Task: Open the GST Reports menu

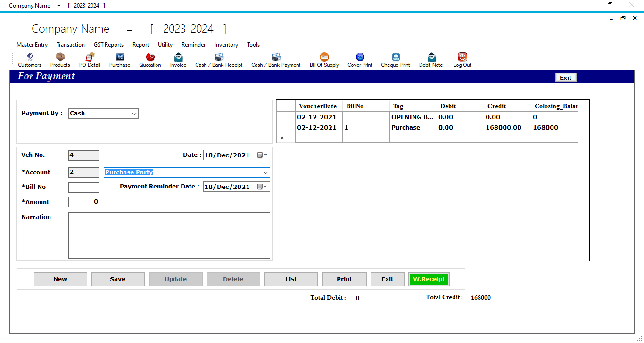Action: point(108,45)
